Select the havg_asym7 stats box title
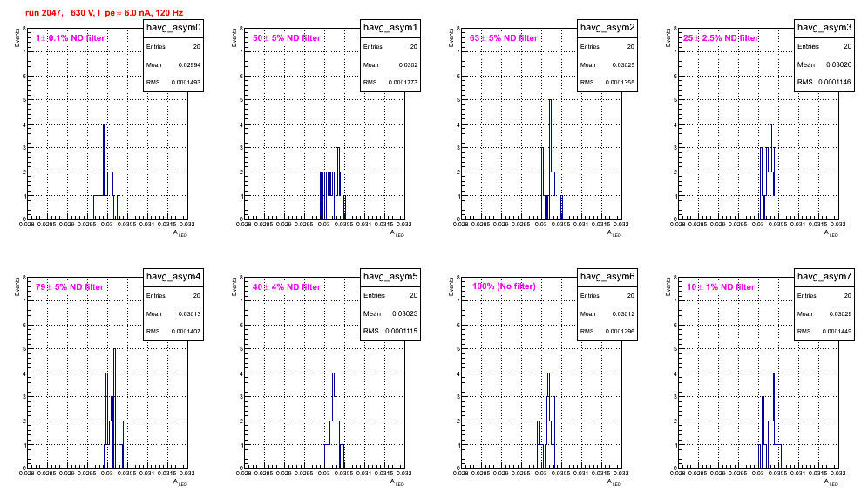The image size is (868, 498). pos(824,276)
